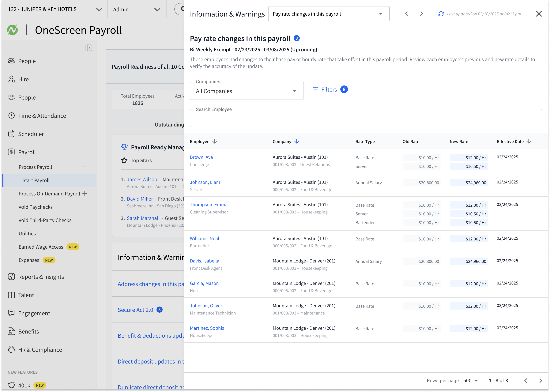This screenshot has width=550, height=392.
Task: Collapse the Process Payroll submenu
Action: pos(85,167)
